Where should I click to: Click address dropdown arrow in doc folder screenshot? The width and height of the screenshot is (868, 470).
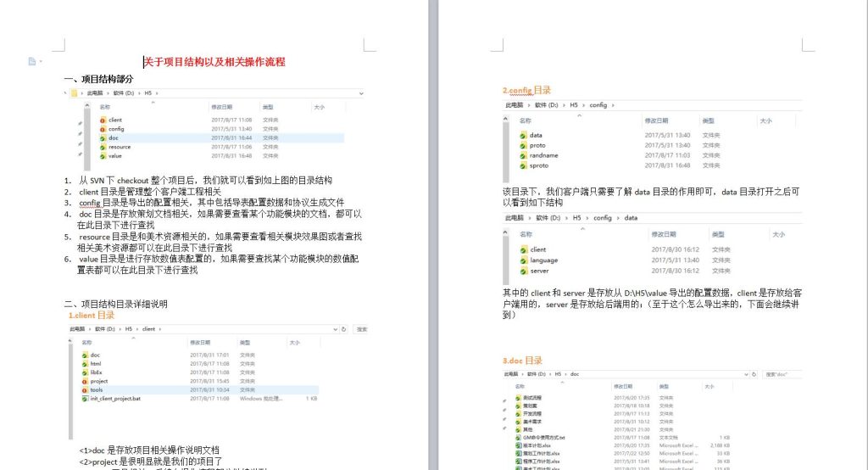[x=746, y=374]
